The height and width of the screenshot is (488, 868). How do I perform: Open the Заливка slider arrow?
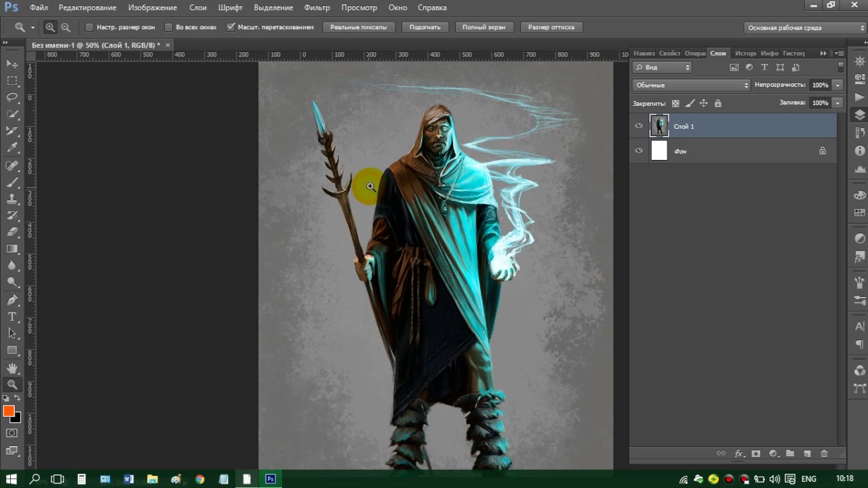coord(838,103)
